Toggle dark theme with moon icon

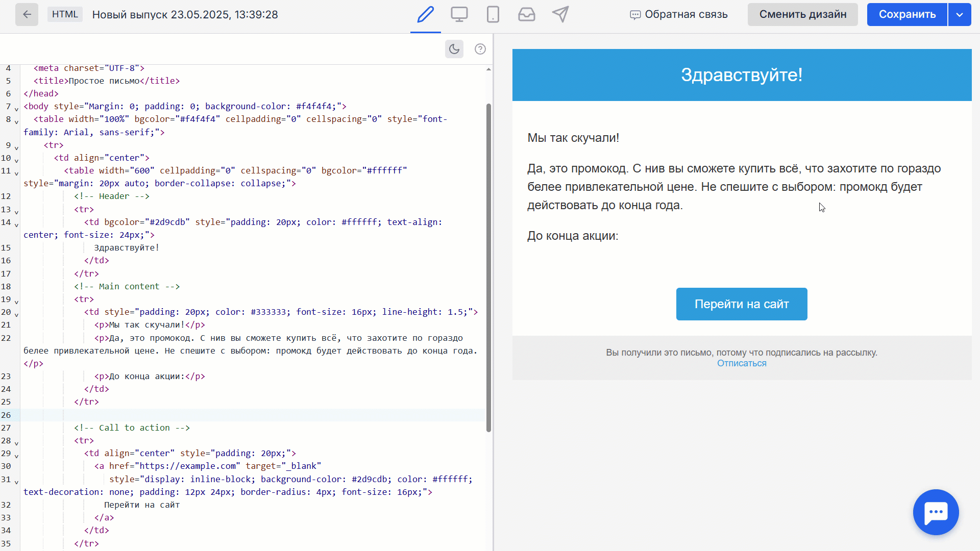coord(454,49)
